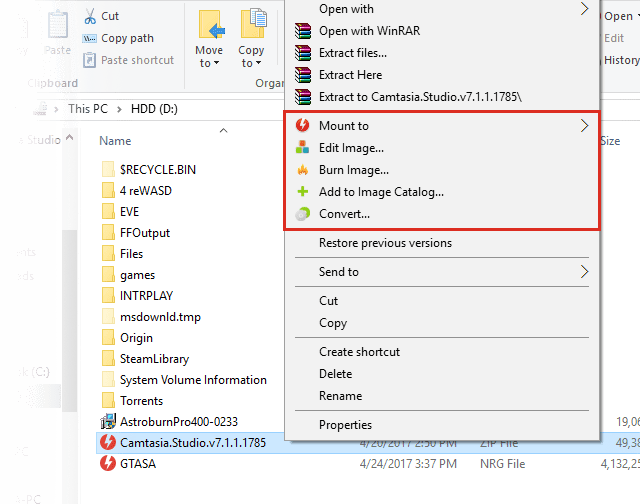Select the GTASA NRG file name

(x=138, y=464)
